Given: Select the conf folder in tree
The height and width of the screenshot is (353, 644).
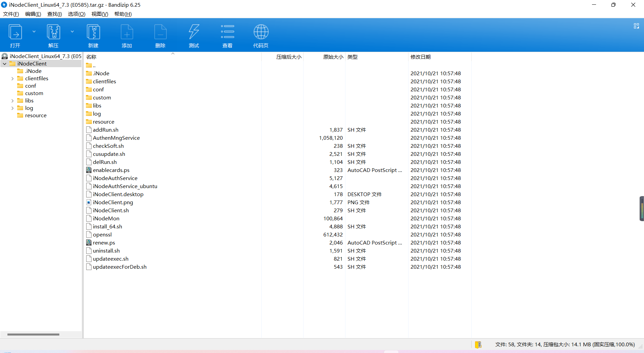Looking at the screenshot, I should [x=31, y=86].
